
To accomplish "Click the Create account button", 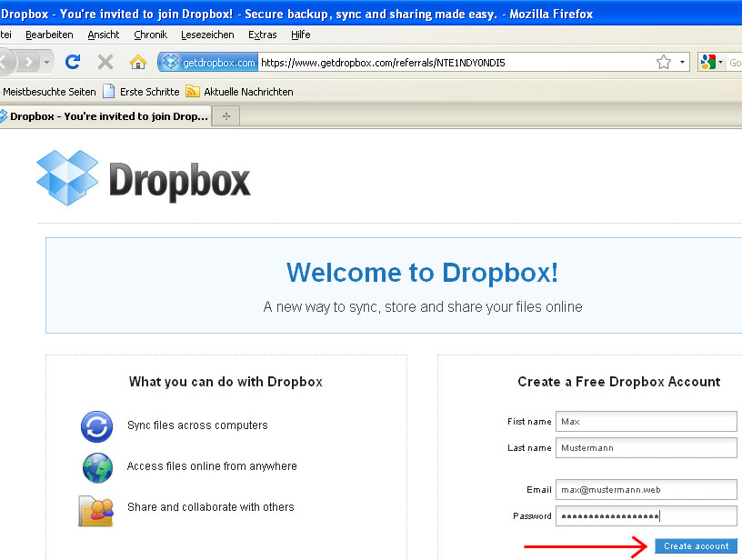I will click(x=697, y=545).
